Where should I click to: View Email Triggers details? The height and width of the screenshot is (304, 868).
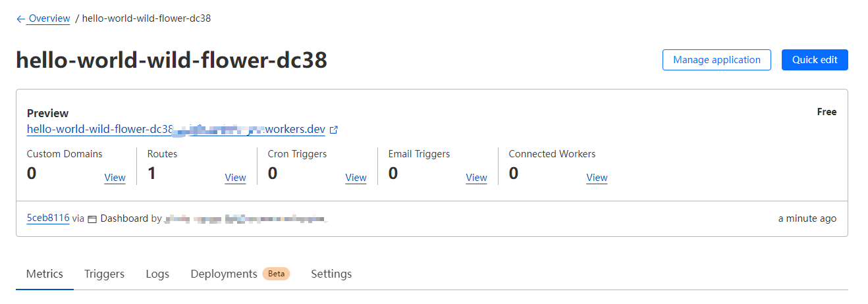pos(476,178)
